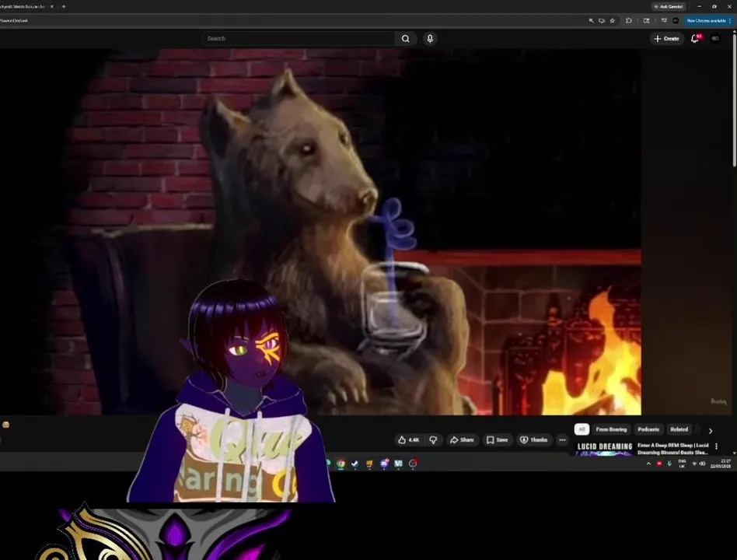The height and width of the screenshot is (560, 737).
Task: Click the bear video player area
Action: coord(320,232)
